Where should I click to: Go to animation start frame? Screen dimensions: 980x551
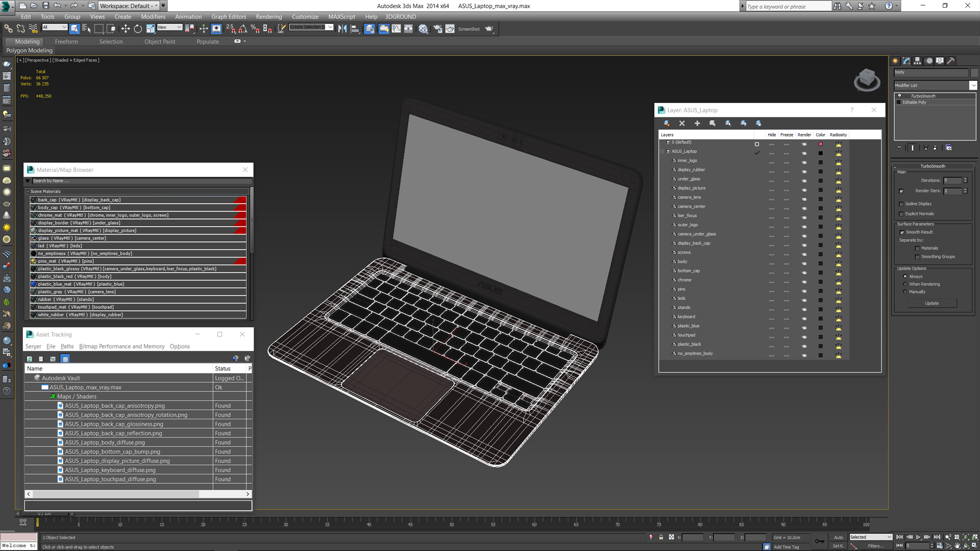pyautogui.click(x=899, y=537)
